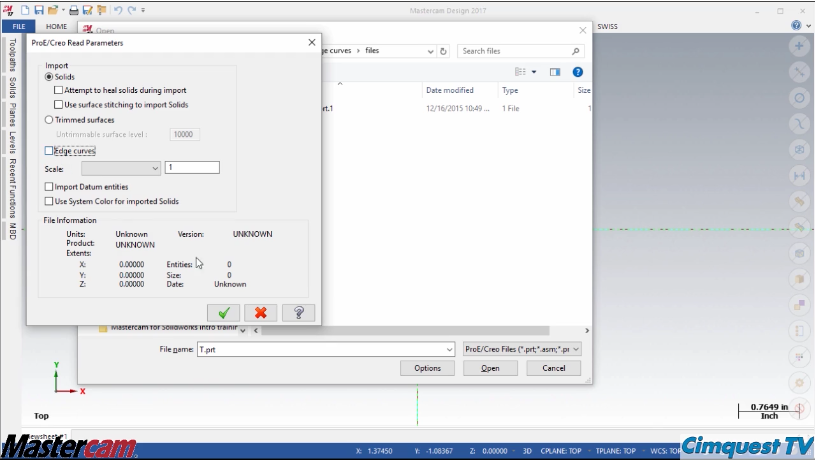This screenshot has height=461, width=815.
Task: Check Use surface stitching to import Solids
Action: tap(58, 104)
